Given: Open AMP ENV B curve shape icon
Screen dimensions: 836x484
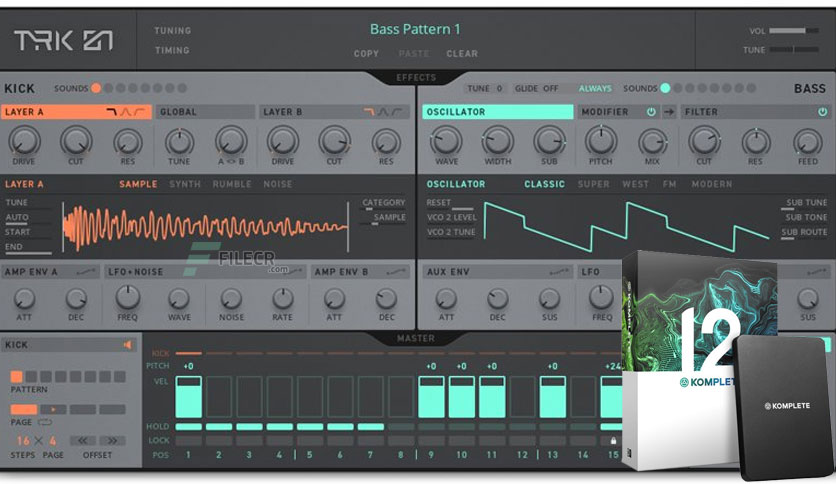Looking at the screenshot, I should [396, 272].
